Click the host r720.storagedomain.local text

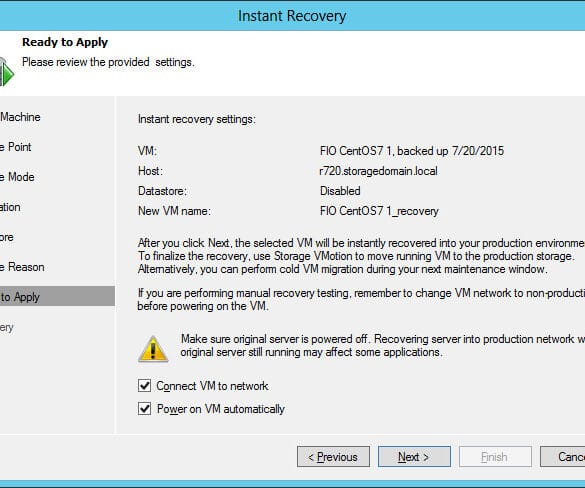click(378, 171)
